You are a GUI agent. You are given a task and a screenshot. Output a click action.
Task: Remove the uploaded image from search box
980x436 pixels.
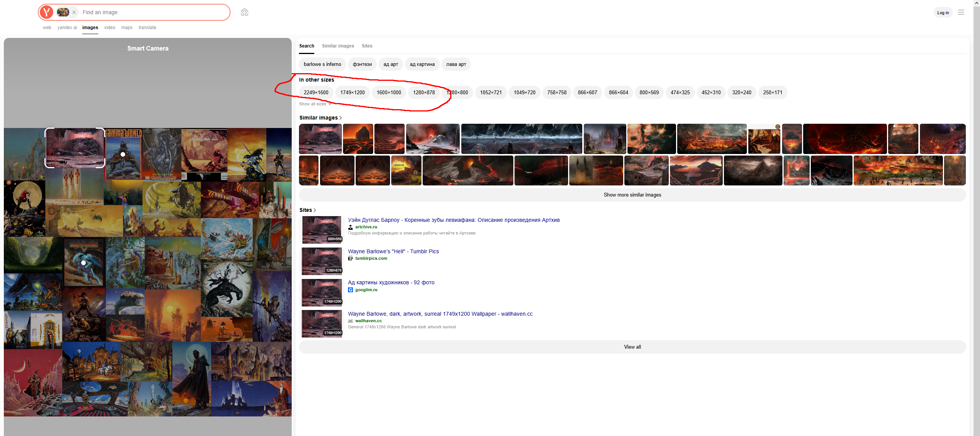74,12
